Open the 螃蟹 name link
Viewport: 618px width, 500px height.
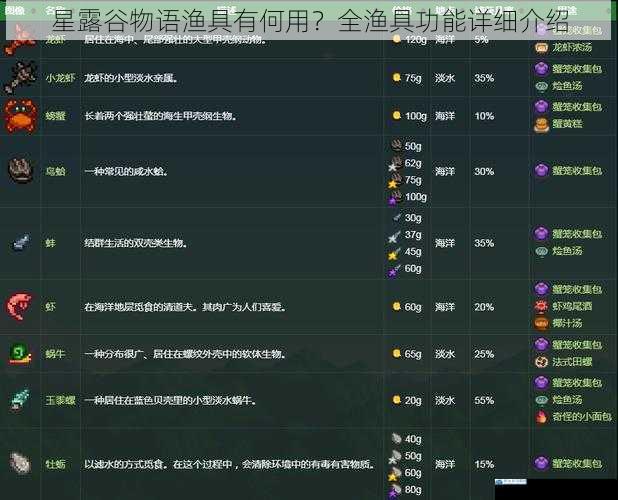[x=55, y=116]
